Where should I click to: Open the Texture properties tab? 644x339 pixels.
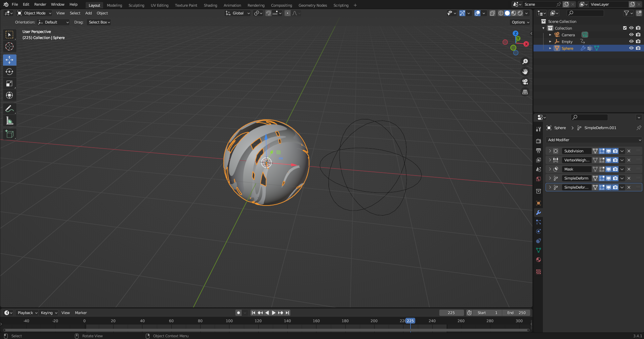[x=539, y=272]
